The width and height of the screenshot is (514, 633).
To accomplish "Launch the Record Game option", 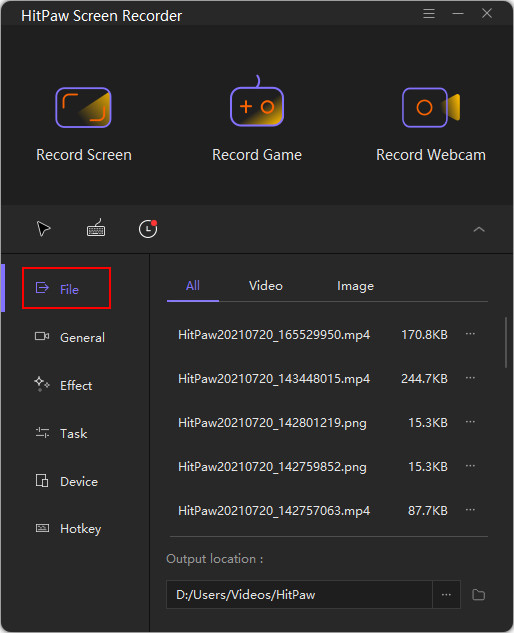I will tap(257, 119).
